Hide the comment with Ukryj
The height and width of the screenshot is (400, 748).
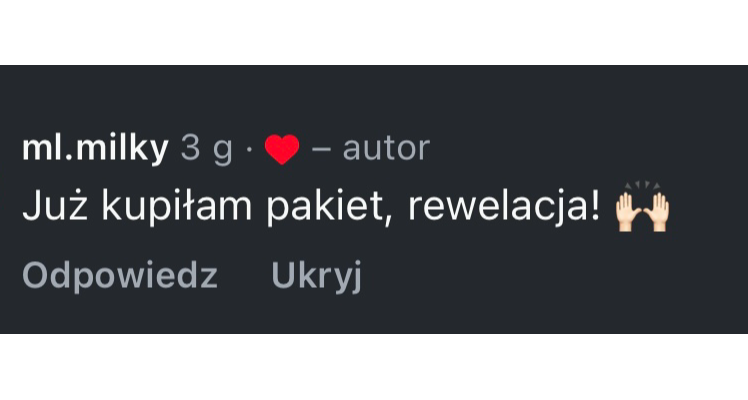point(316,276)
